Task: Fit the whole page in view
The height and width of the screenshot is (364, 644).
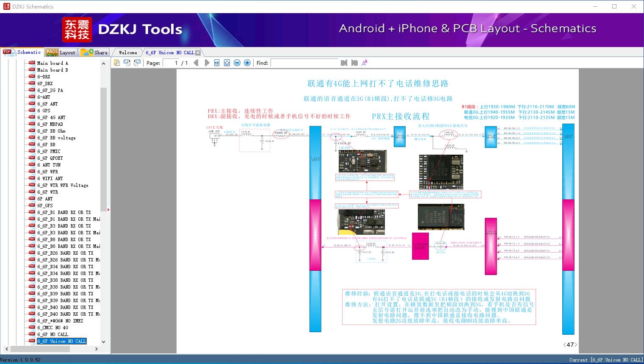Action: point(227,63)
